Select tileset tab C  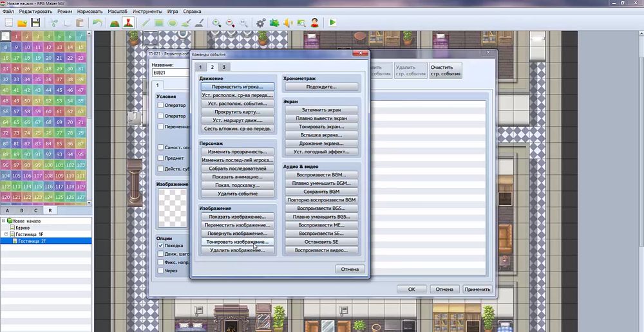tap(35, 210)
